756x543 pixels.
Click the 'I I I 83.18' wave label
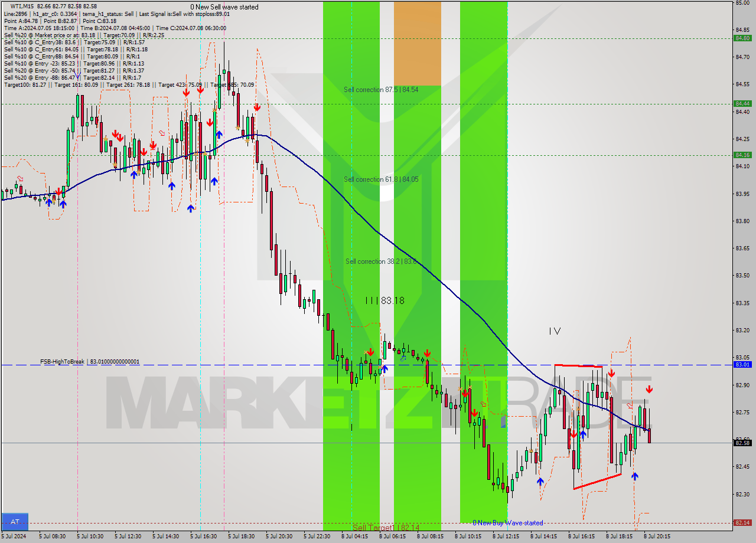[x=384, y=300]
